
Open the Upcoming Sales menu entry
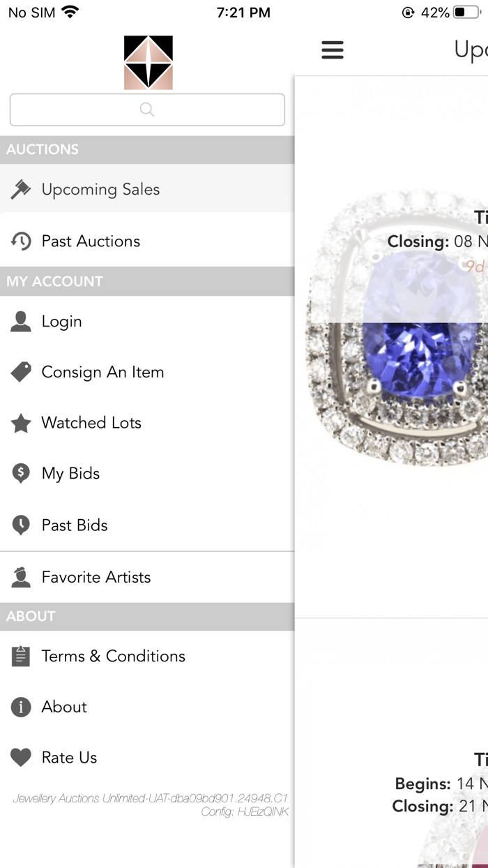coord(100,188)
